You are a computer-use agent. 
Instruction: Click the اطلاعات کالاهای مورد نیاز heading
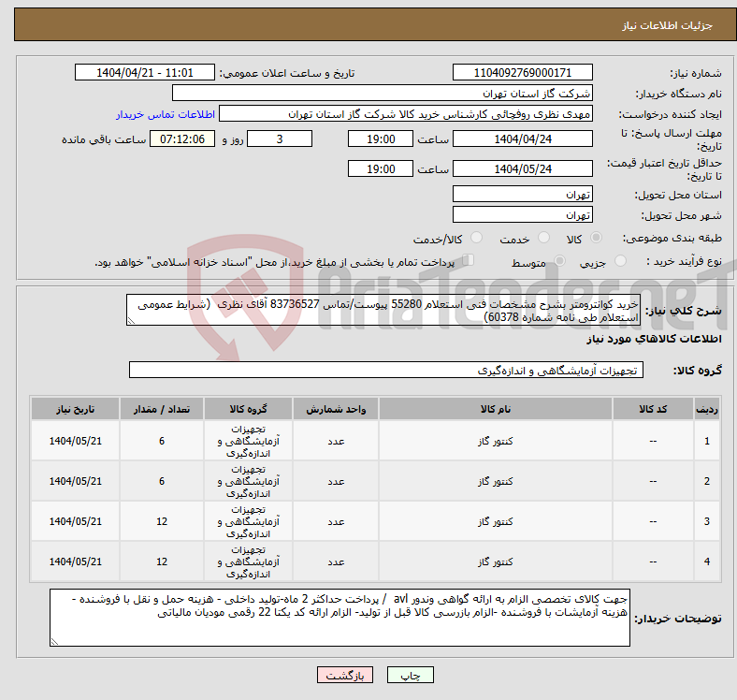[x=654, y=339]
